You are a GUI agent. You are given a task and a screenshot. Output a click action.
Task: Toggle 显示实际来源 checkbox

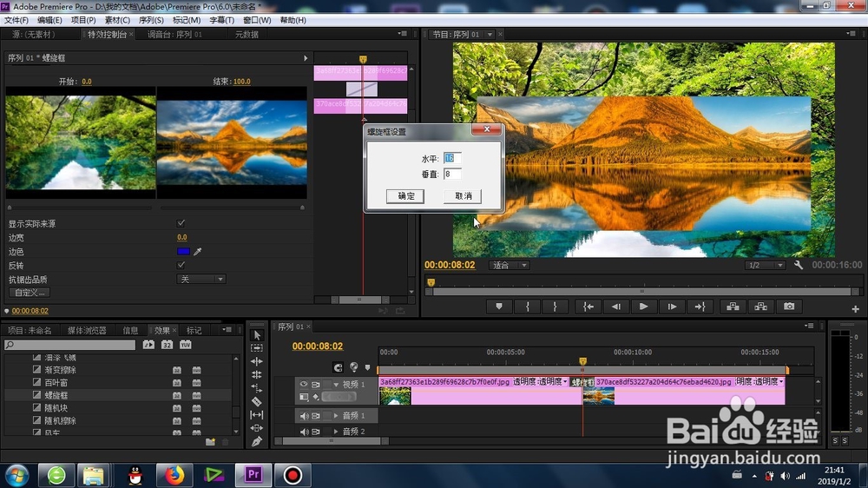181,223
